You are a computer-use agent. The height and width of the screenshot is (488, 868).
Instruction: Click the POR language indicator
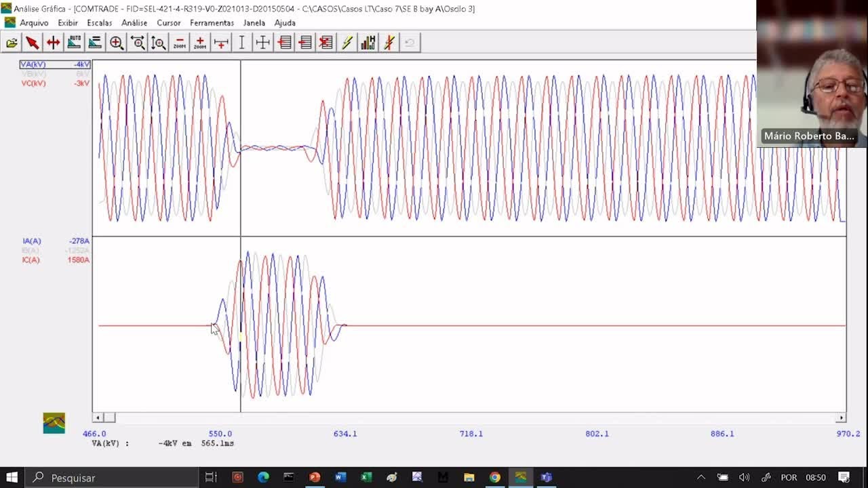tap(789, 477)
